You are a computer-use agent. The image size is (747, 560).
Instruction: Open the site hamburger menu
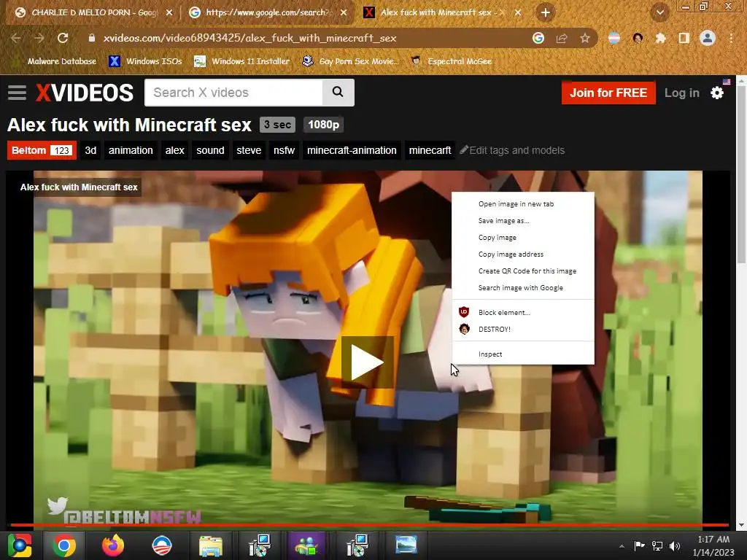(x=18, y=93)
